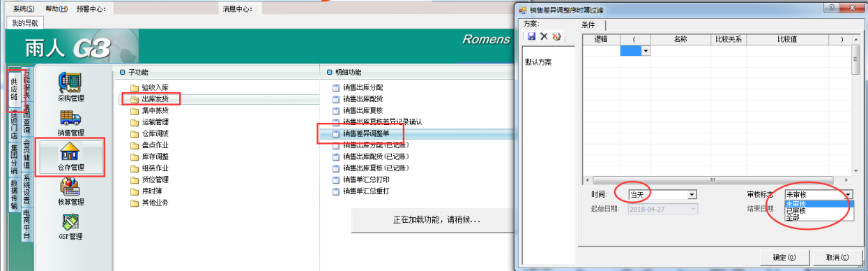Open the disabled 起始日期 date dropdown

click(x=692, y=208)
